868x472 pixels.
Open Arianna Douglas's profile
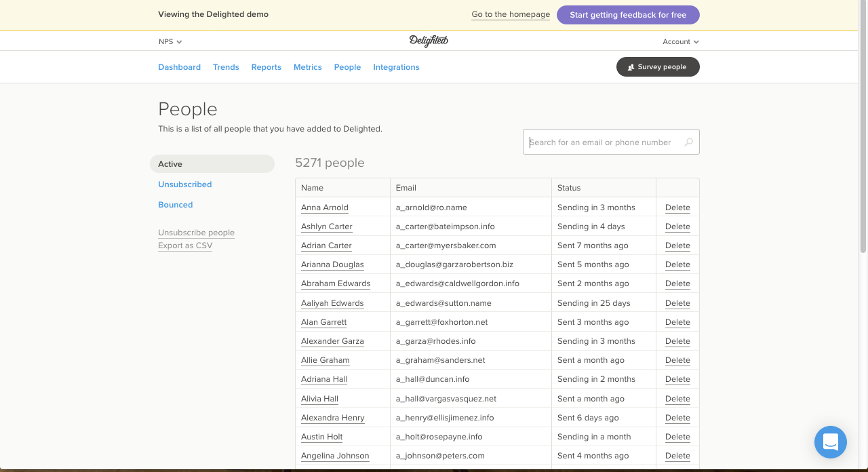coord(332,264)
